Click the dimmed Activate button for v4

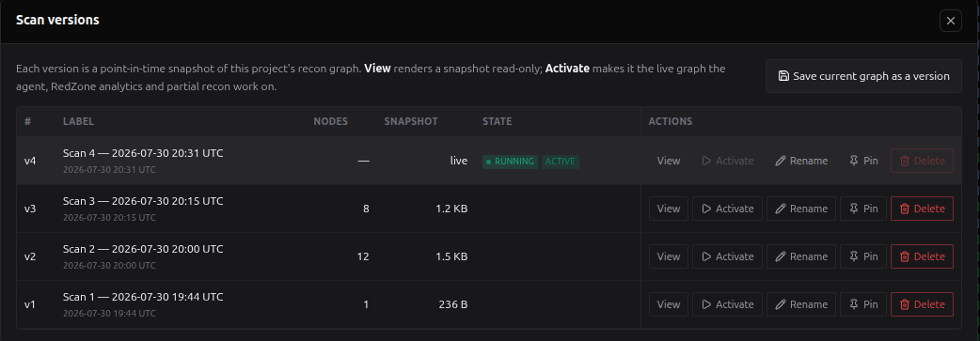(727, 161)
